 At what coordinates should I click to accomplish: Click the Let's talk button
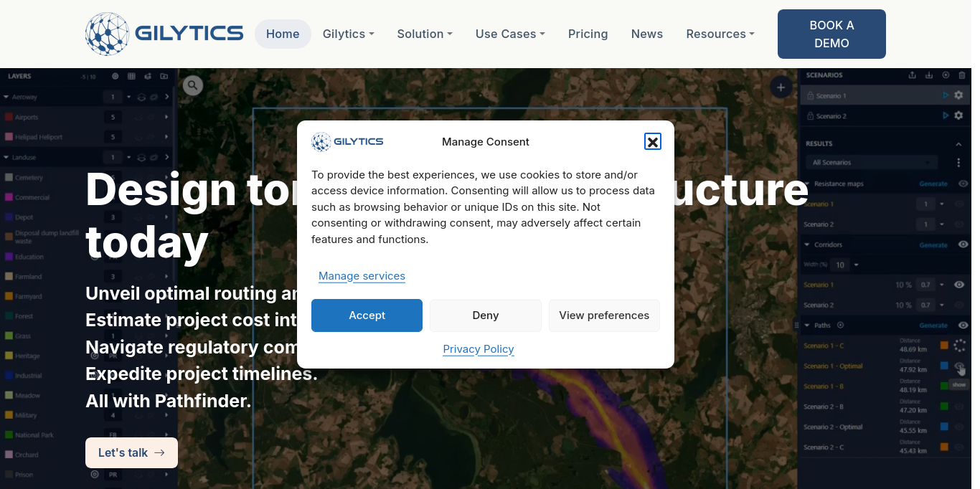click(131, 452)
